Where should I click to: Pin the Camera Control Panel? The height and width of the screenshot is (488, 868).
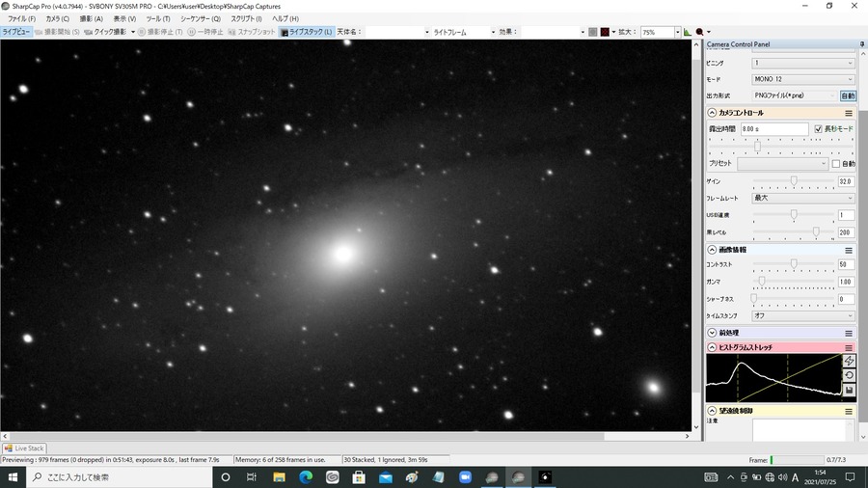(862, 44)
